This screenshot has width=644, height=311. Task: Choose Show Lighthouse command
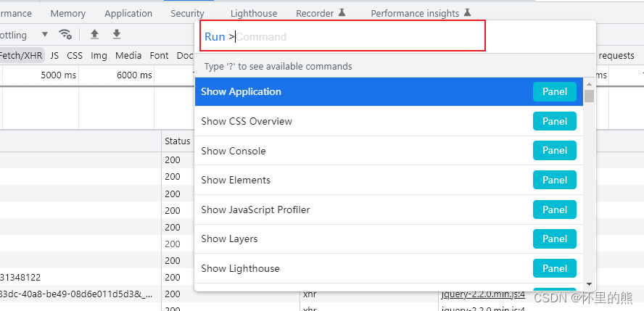pos(389,268)
